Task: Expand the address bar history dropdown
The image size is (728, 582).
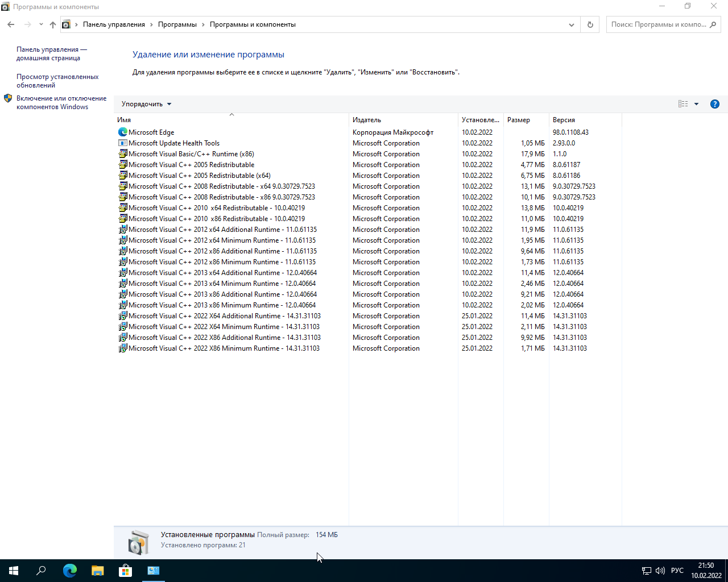Action: pyautogui.click(x=571, y=24)
